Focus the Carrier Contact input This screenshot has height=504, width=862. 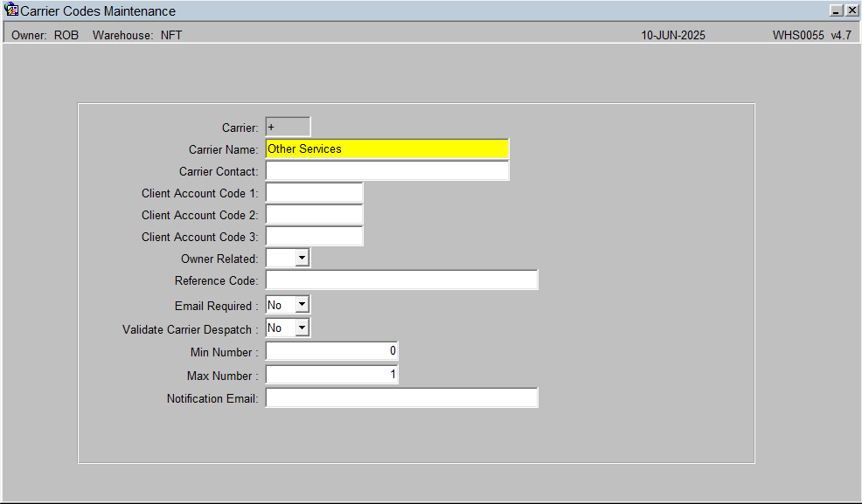(x=387, y=170)
